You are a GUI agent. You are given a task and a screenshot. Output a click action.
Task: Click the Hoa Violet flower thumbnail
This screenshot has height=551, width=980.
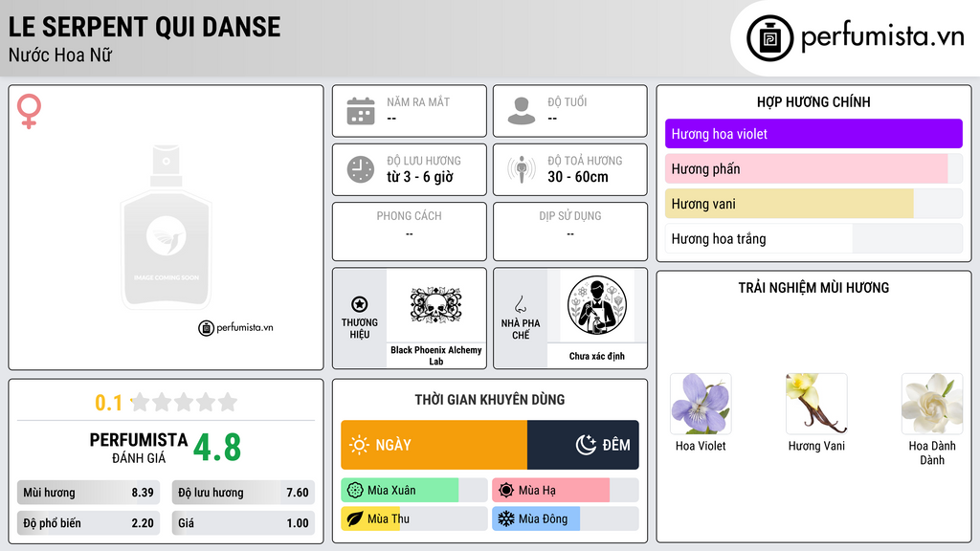click(x=701, y=405)
